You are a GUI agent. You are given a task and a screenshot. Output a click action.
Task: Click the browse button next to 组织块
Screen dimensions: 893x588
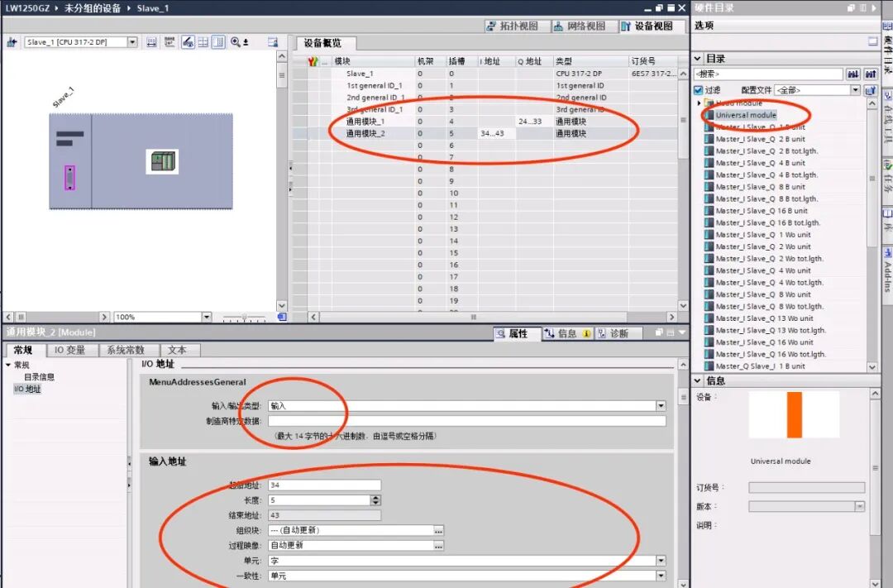pos(438,530)
